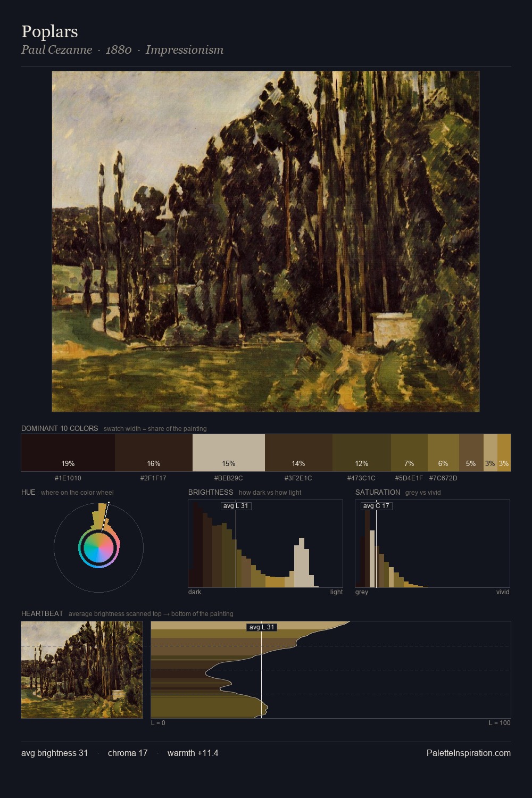The image size is (532, 798).
Task: Click the 16% swatch #2F1F17
Action: 154,453
